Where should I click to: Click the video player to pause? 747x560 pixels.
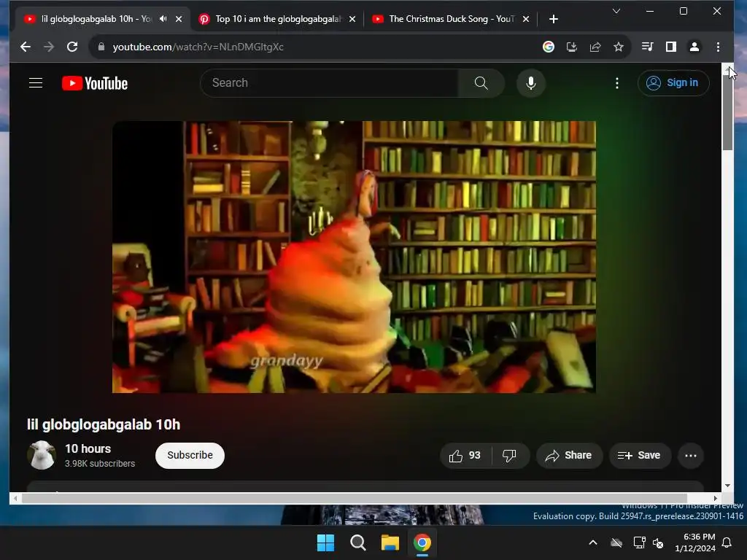(354, 257)
